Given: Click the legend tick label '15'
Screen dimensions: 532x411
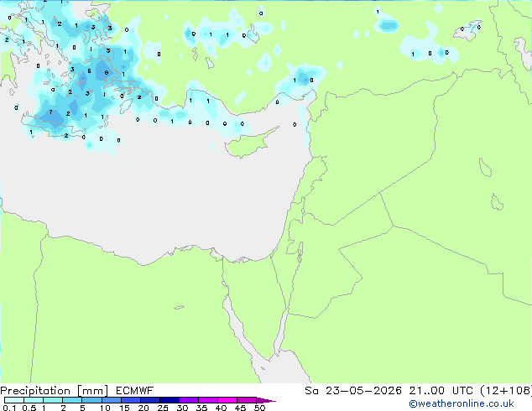Looking at the screenshot, I should [x=124, y=408].
